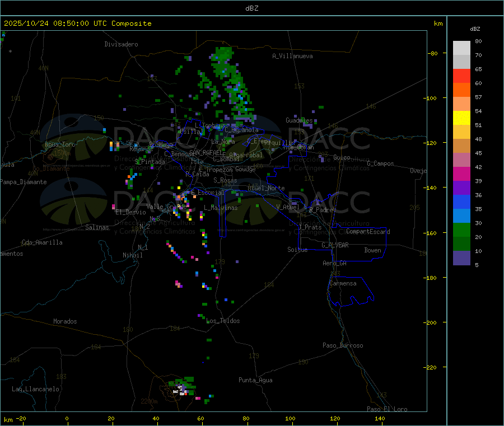Click the 'J_Prats' label
The height and width of the screenshot is (426, 504).
310,227
